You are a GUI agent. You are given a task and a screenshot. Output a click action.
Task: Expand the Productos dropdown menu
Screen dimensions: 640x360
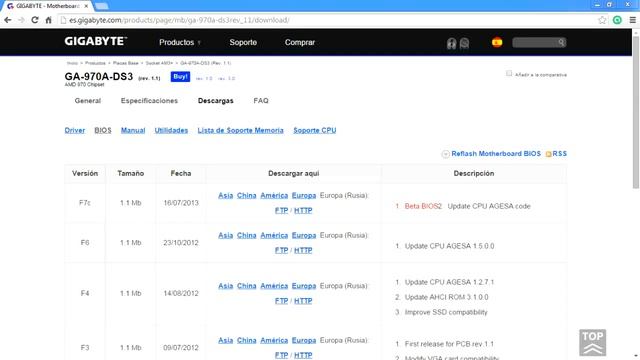coord(180,42)
